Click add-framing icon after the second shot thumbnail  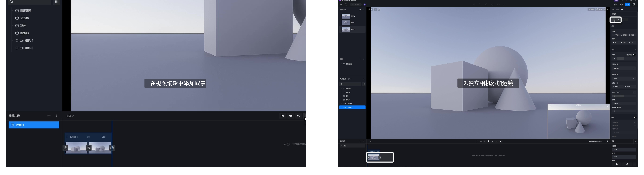(x=112, y=148)
